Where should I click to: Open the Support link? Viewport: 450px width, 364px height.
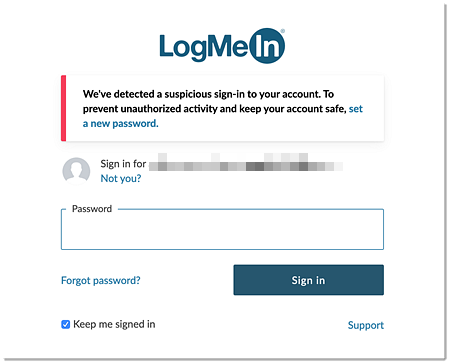tap(366, 325)
